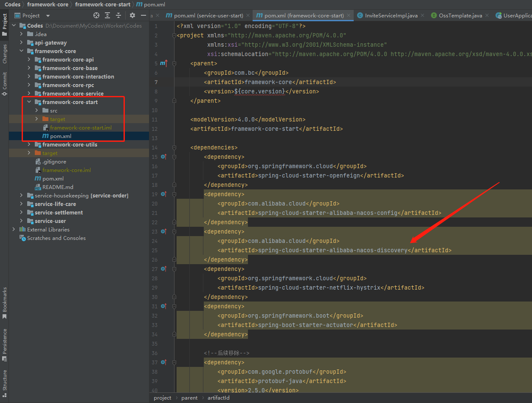Expand the .idea folder
Image resolution: width=532 pixels, height=403 pixels.
click(x=22, y=34)
